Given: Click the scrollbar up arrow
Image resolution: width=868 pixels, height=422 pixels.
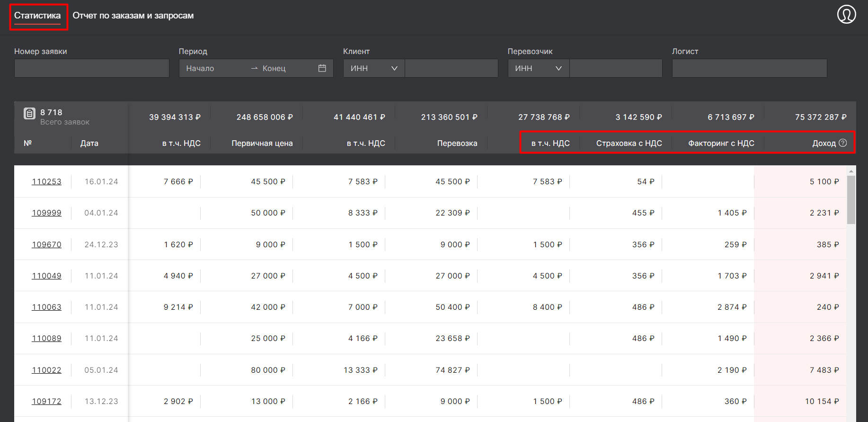Looking at the screenshot, I should (x=851, y=171).
